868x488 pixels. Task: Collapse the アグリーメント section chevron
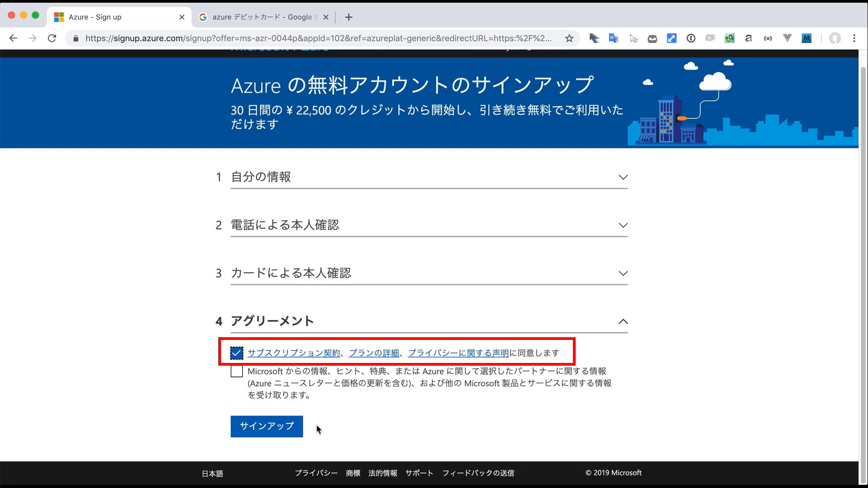point(623,321)
